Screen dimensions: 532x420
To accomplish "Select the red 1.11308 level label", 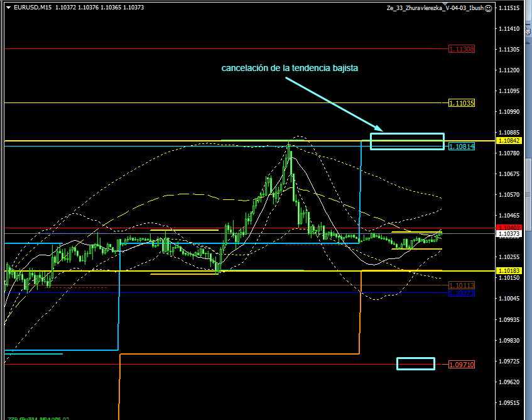I will pos(462,49).
